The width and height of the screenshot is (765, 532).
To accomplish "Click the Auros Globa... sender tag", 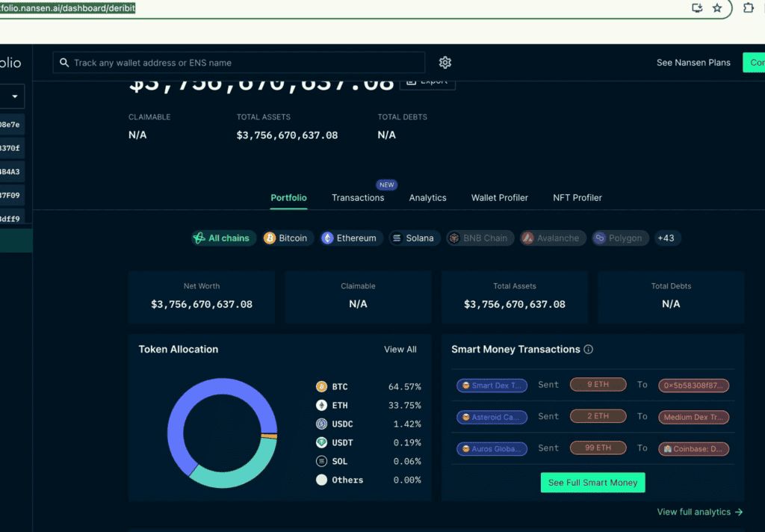I will pos(492,448).
